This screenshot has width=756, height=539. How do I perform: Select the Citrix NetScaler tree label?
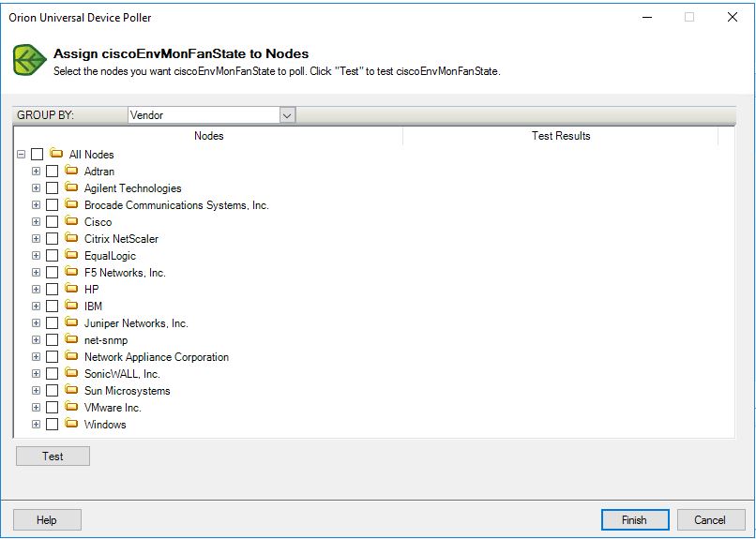121,239
